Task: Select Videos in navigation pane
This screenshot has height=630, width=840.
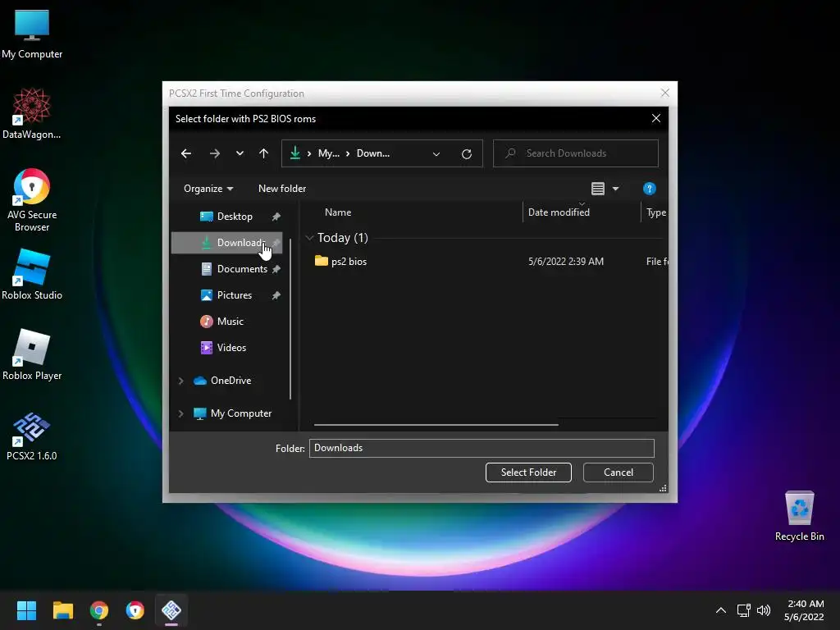Action: [231, 348]
